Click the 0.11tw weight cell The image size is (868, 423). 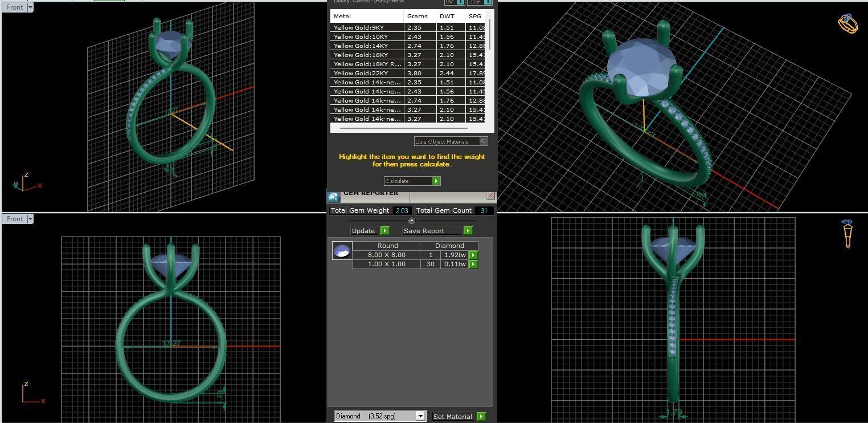[x=455, y=264]
